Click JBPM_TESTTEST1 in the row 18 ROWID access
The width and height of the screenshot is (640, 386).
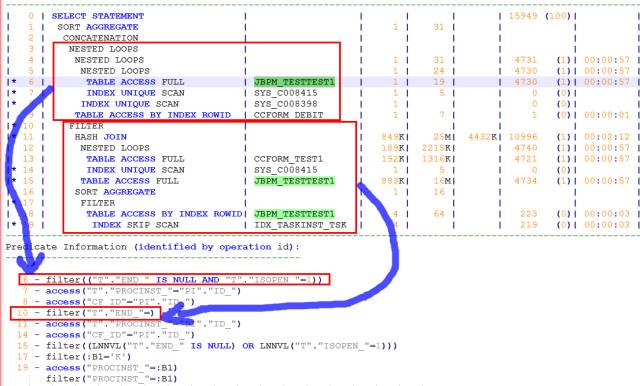coord(294,214)
